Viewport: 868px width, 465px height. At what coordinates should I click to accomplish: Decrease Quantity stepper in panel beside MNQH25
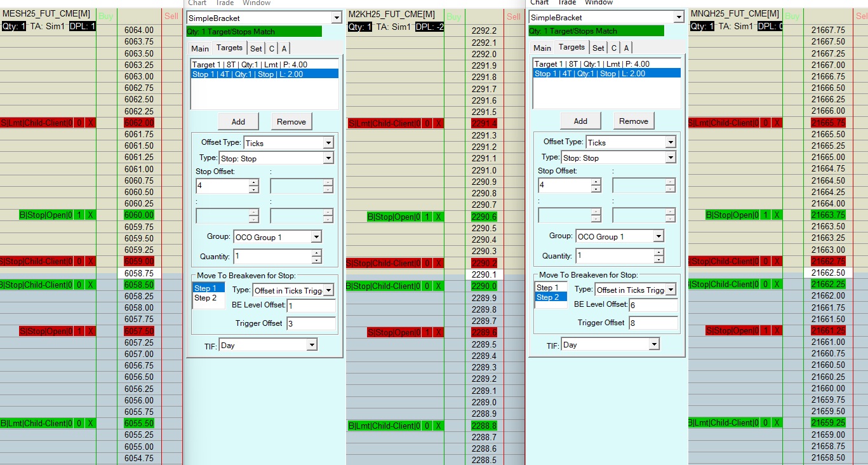(659, 259)
